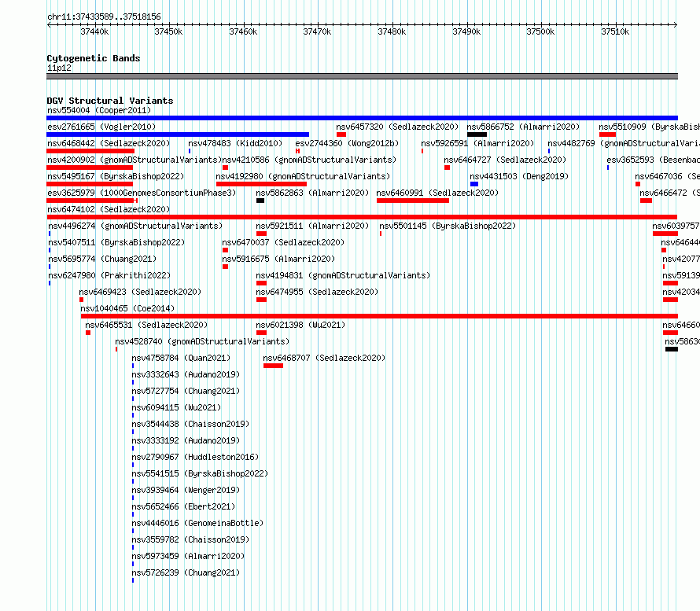The height and width of the screenshot is (611, 700).
Task: Select nsv5727754 (Chuang2021) label
Action: 186,391
